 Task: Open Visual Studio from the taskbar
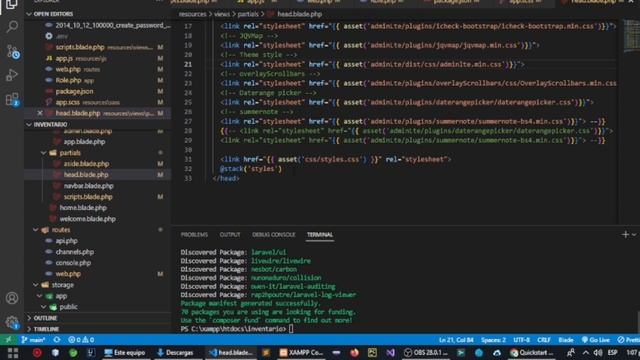coord(390,353)
